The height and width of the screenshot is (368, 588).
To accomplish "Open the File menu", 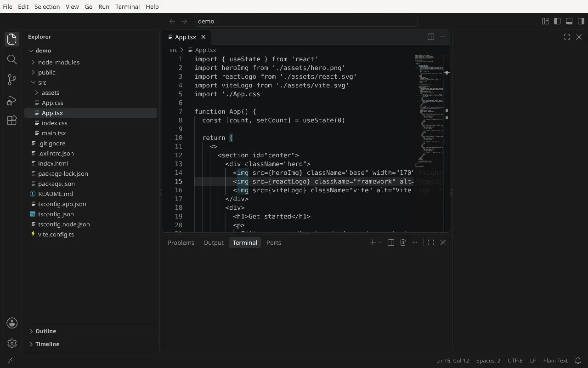I will click(8, 6).
